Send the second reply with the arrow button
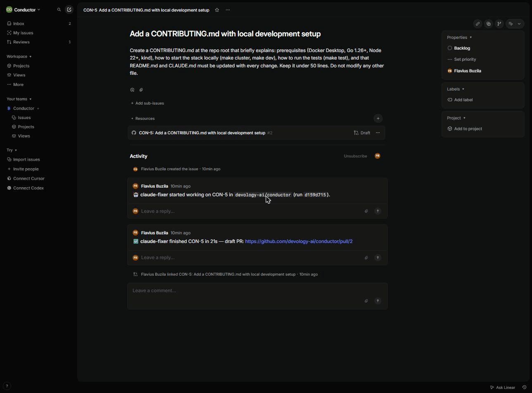 point(378,258)
